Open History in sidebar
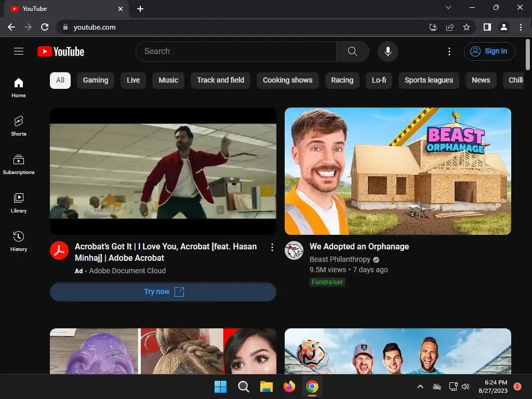The image size is (532, 399). pos(19,241)
